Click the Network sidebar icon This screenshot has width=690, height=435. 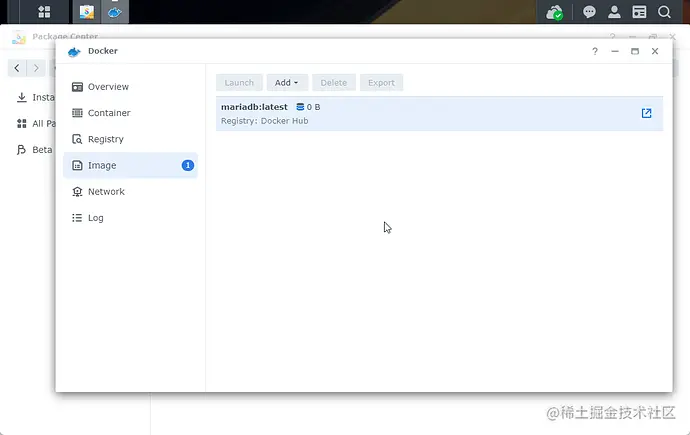tap(77, 191)
